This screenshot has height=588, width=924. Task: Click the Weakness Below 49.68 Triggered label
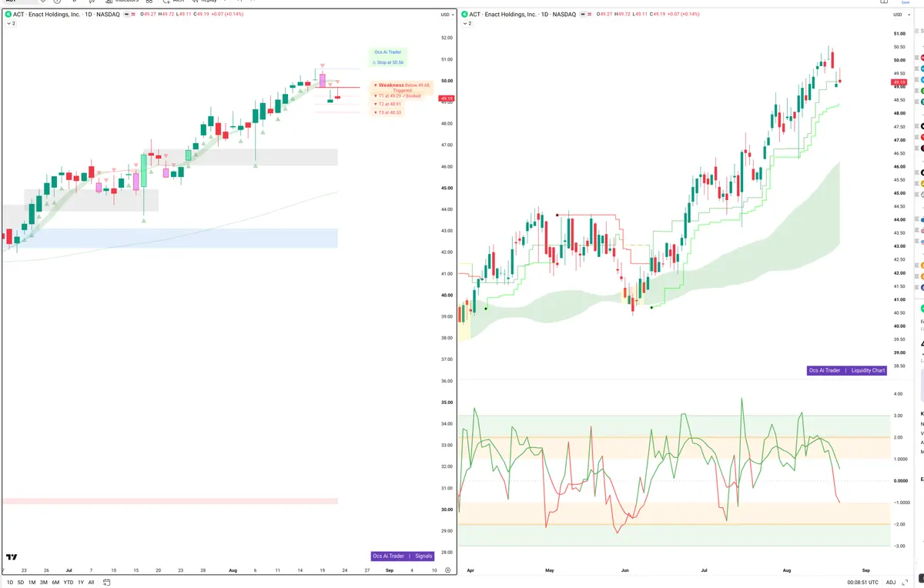point(401,87)
